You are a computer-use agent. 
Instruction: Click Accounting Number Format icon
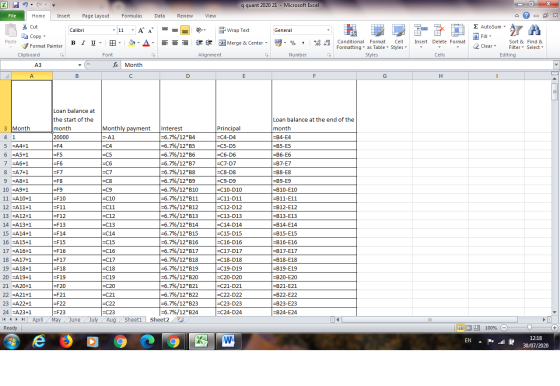pyautogui.click(x=278, y=43)
